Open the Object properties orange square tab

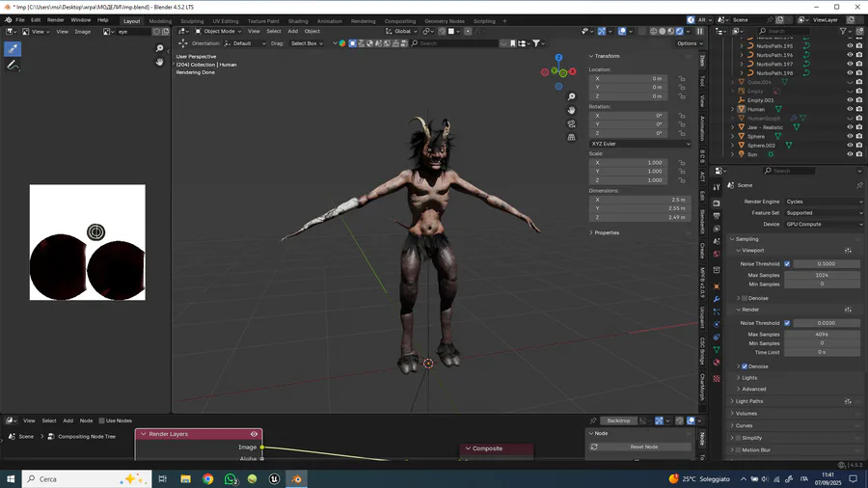point(717,286)
